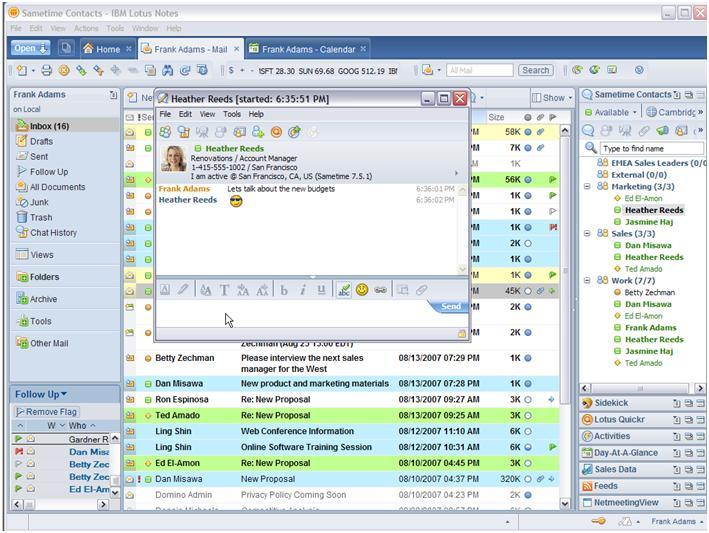This screenshot has height=533, width=709.
Task: Click the Type to find name field
Action: [x=652, y=148]
